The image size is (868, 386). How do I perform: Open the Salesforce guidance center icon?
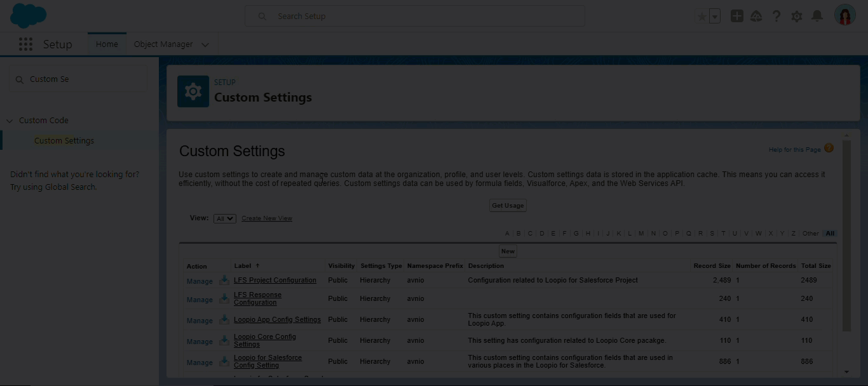point(756,17)
